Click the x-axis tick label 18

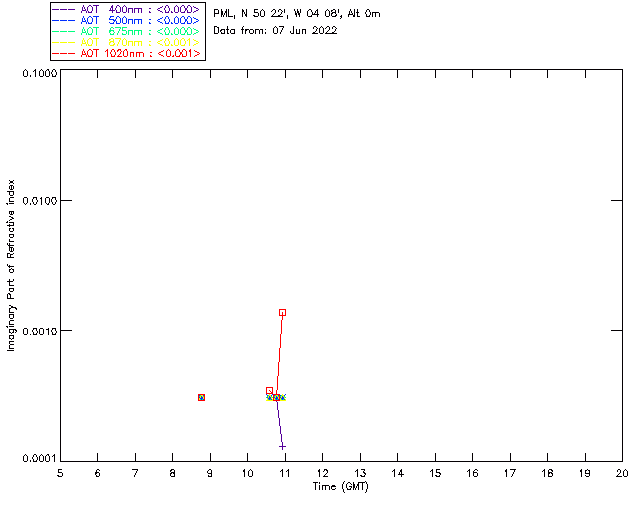click(x=547, y=473)
